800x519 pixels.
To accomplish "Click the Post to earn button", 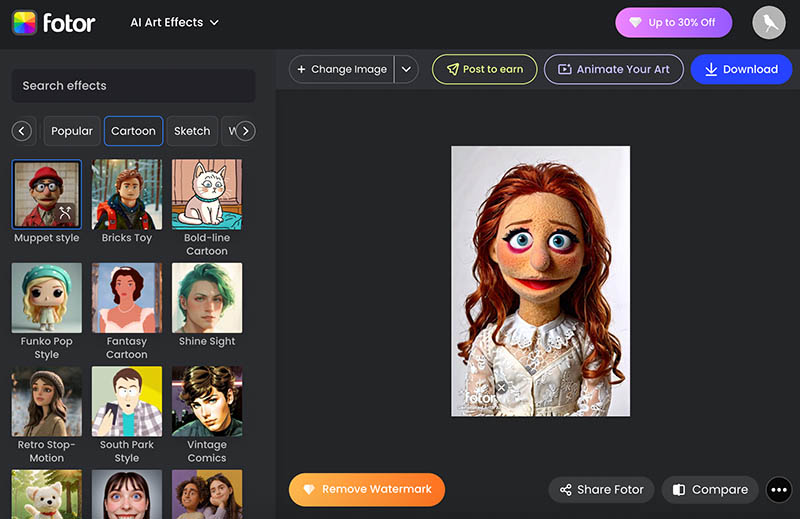I will [484, 69].
